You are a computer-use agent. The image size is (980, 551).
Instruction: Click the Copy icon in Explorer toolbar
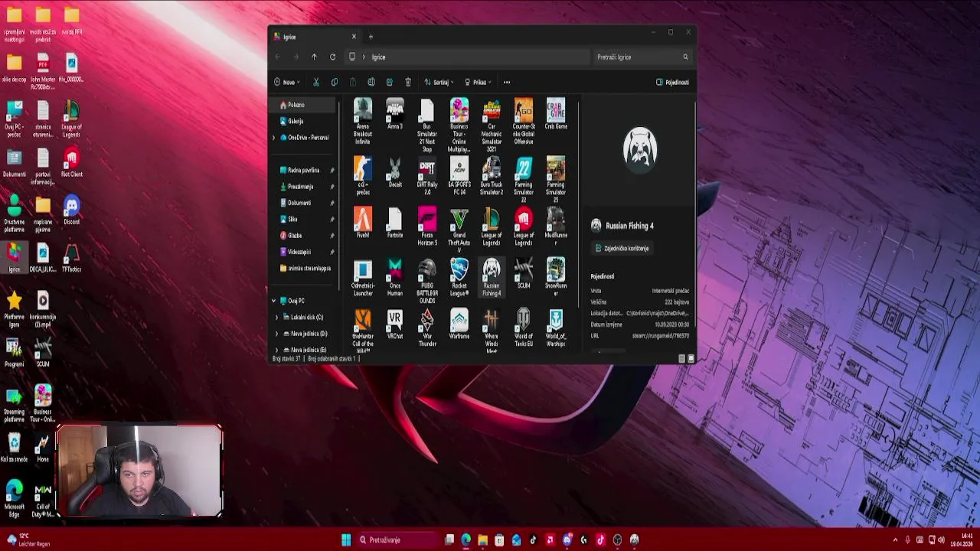[334, 82]
